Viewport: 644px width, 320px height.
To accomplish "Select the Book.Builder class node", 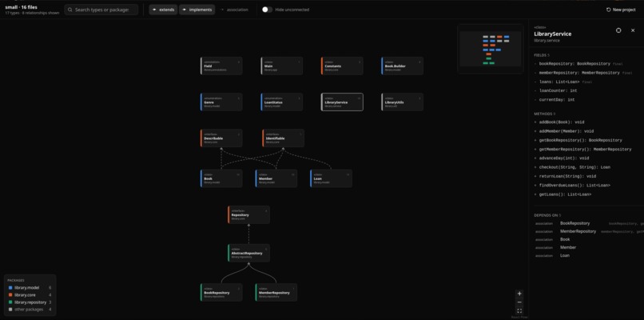I will (402, 66).
